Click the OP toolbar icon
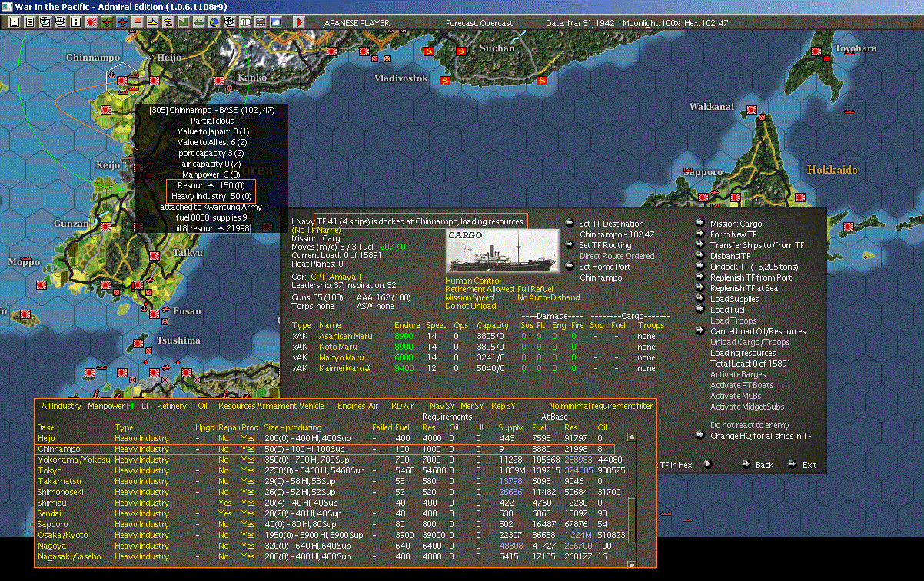The width and height of the screenshot is (924, 581). click(x=245, y=22)
